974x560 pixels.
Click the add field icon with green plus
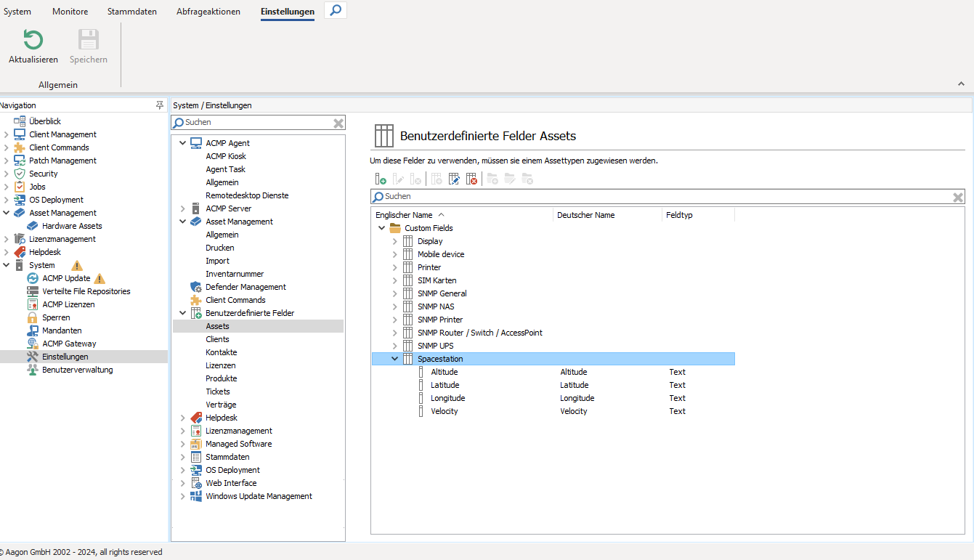point(381,179)
